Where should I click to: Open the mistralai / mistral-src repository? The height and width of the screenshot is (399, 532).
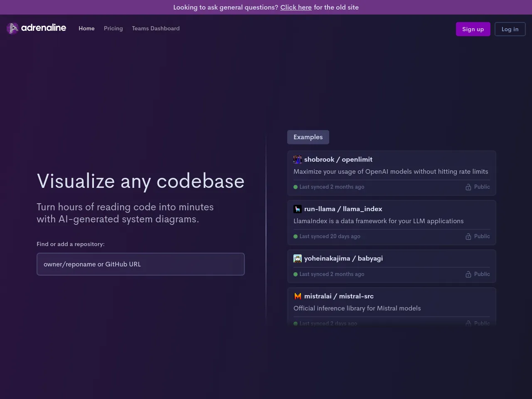339,296
